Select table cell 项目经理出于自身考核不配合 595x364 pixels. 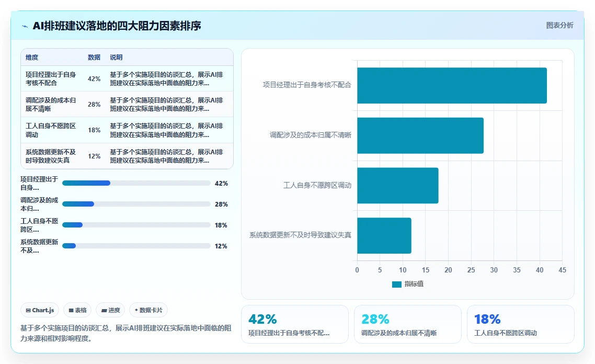[51, 78]
